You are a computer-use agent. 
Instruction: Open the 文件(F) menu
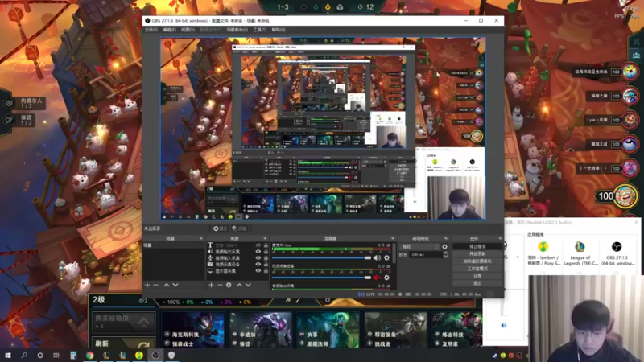pos(151,30)
